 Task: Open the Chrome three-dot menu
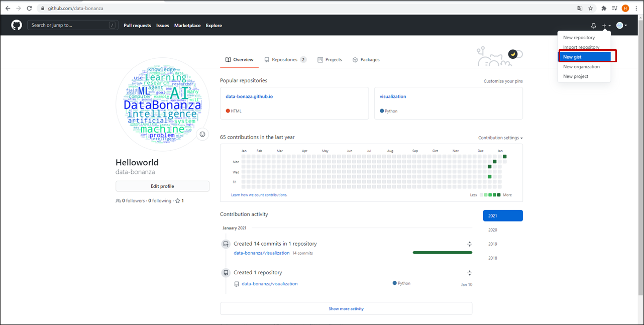[636, 8]
